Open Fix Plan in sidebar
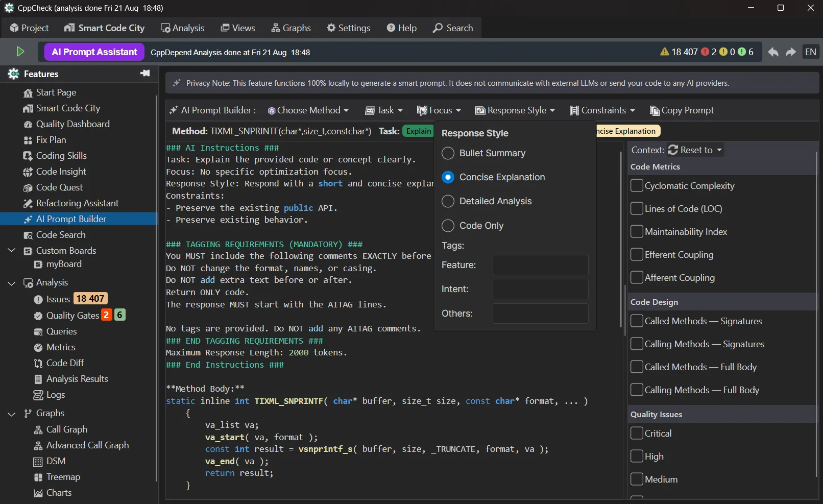This screenshot has width=823, height=504. (x=45, y=140)
